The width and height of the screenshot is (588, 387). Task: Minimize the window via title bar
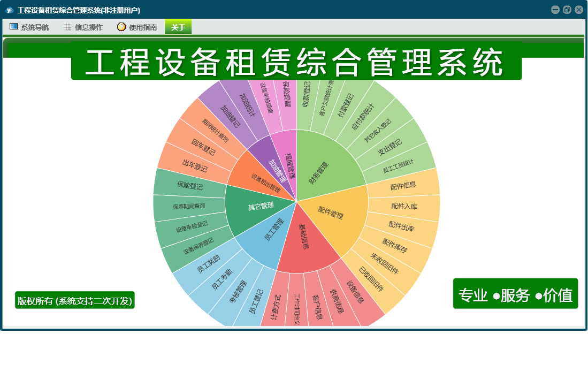click(x=555, y=10)
